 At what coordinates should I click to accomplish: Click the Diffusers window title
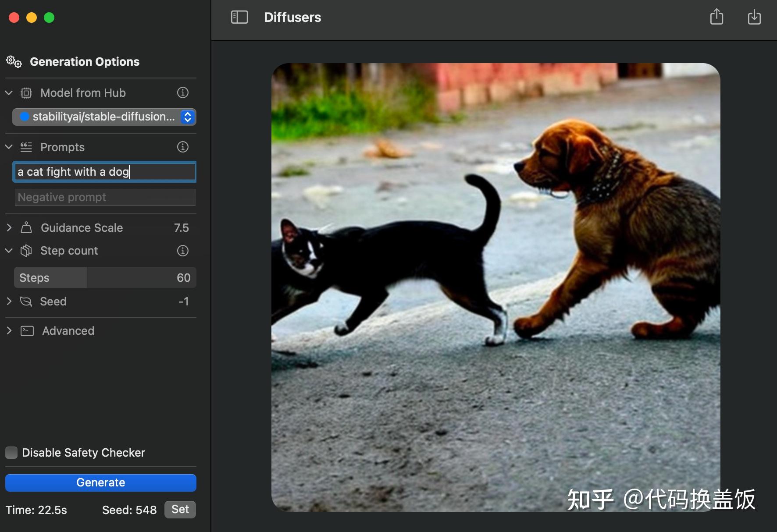pos(292,17)
